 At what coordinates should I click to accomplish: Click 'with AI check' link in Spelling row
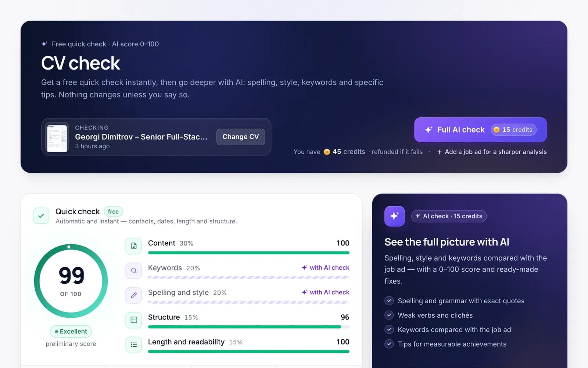326,292
